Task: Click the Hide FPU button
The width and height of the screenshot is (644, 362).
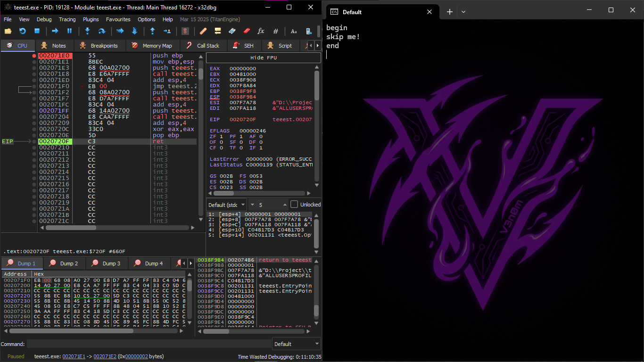Action: click(x=263, y=58)
